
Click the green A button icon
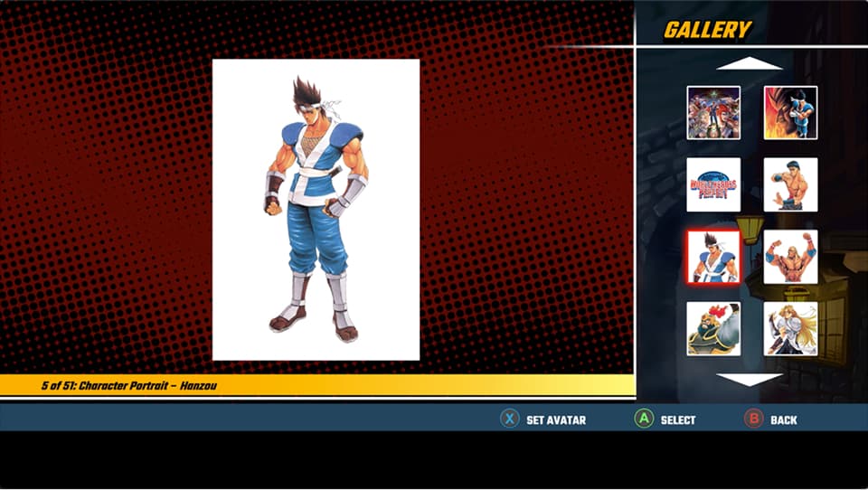click(644, 419)
